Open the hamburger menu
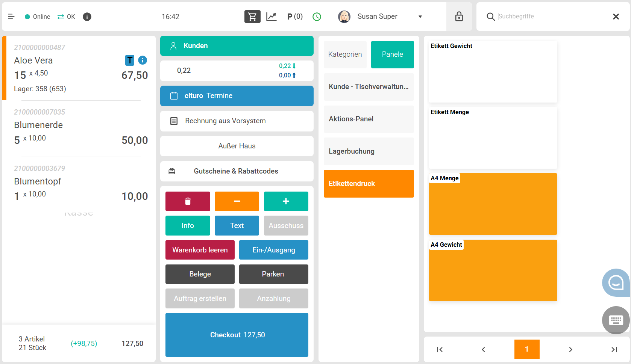631x364 pixels. pyautogui.click(x=11, y=17)
